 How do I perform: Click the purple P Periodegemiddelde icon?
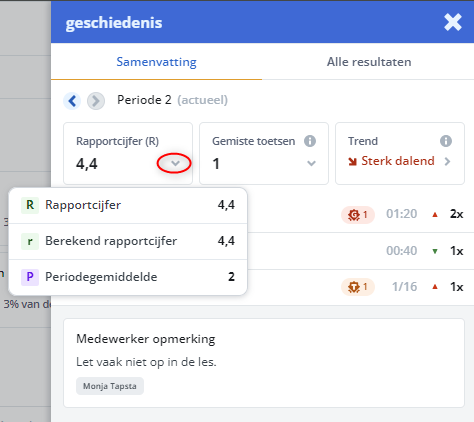point(30,277)
